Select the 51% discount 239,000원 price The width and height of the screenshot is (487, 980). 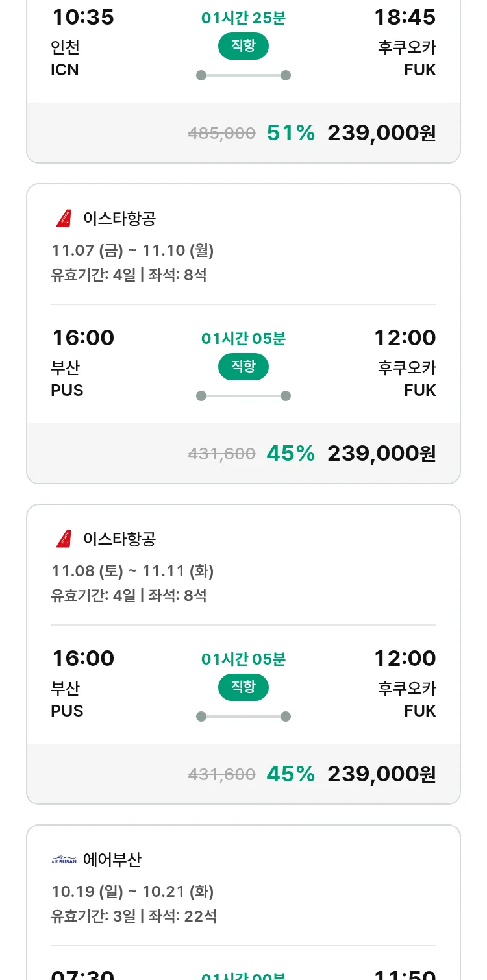pyautogui.click(x=381, y=133)
